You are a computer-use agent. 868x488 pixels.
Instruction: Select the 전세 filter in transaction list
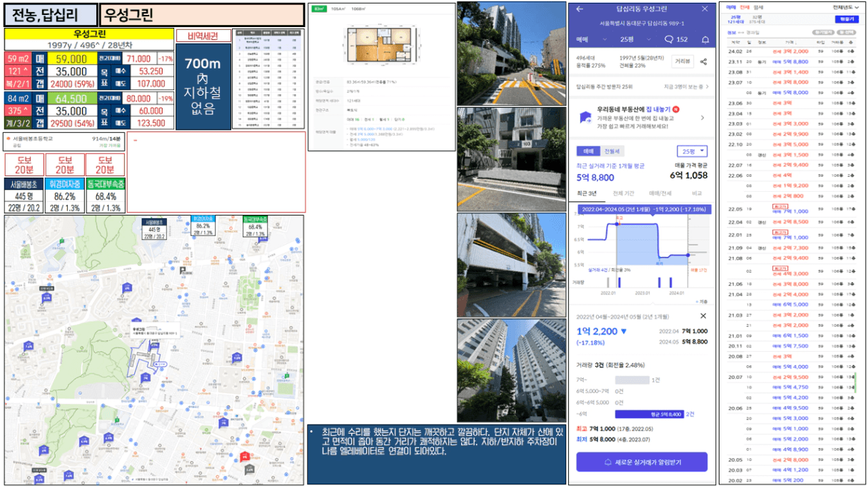point(744,7)
